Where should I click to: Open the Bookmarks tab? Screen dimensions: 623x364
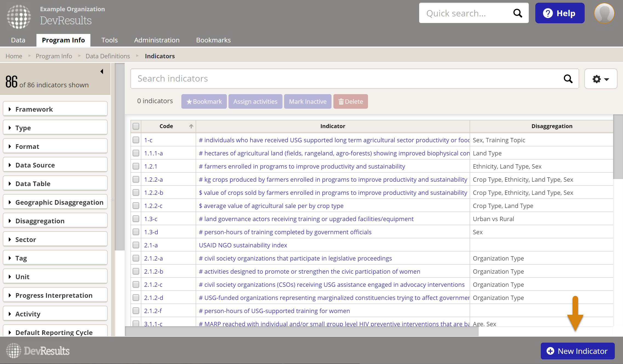pyautogui.click(x=213, y=40)
